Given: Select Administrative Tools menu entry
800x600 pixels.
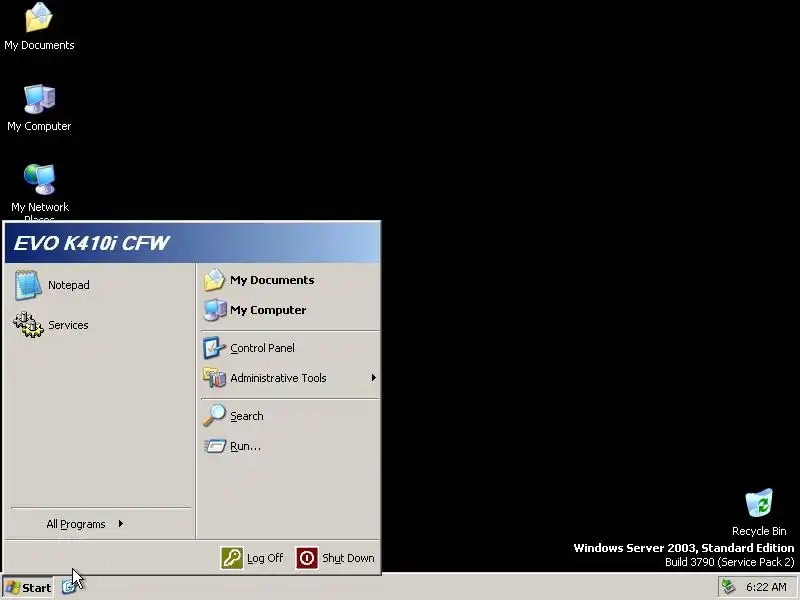Looking at the screenshot, I should (290, 378).
